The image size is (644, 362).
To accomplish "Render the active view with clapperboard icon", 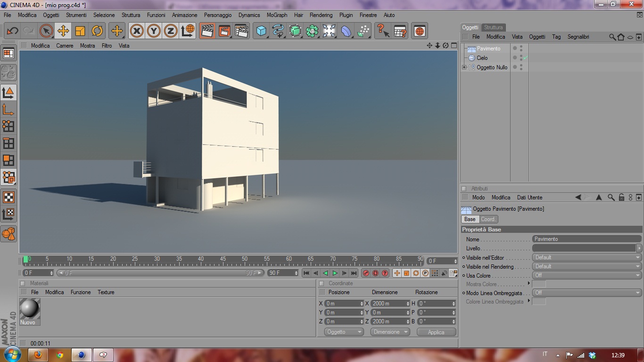I will pos(207,31).
